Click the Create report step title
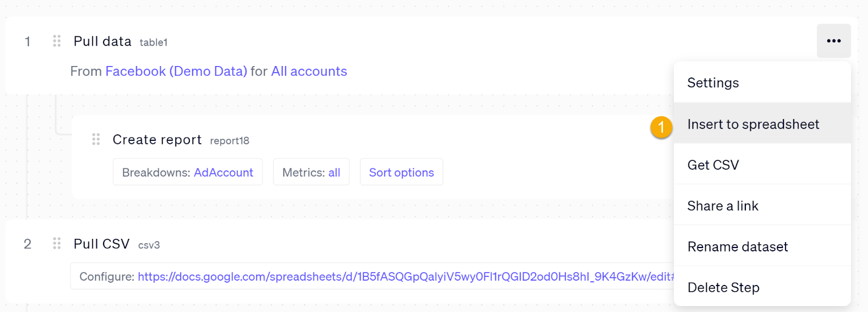Viewport: 868px width, 312px height. [157, 140]
